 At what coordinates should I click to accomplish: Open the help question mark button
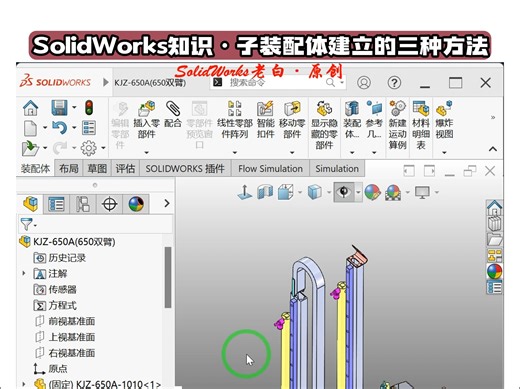point(394,82)
